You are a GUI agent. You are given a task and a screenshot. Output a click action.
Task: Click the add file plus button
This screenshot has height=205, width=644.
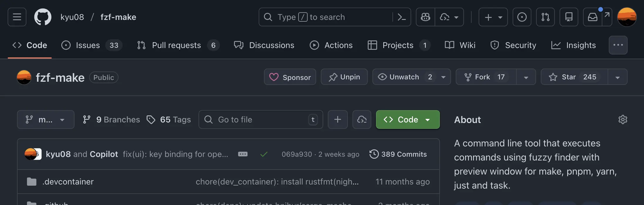pyautogui.click(x=338, y=119)
